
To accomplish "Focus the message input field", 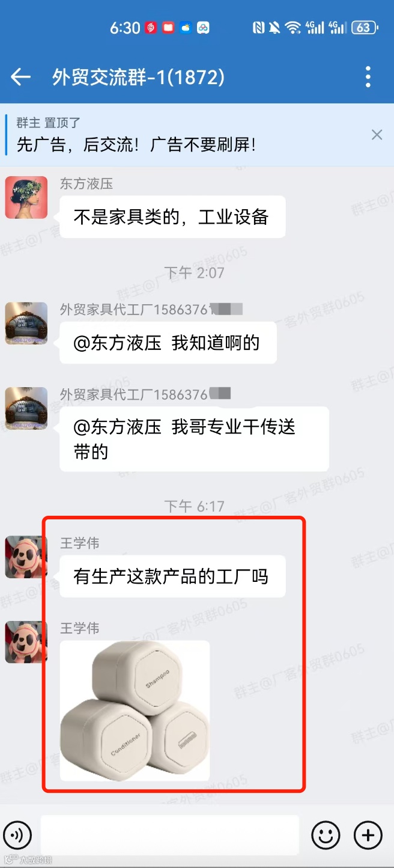I will (170, 835).
